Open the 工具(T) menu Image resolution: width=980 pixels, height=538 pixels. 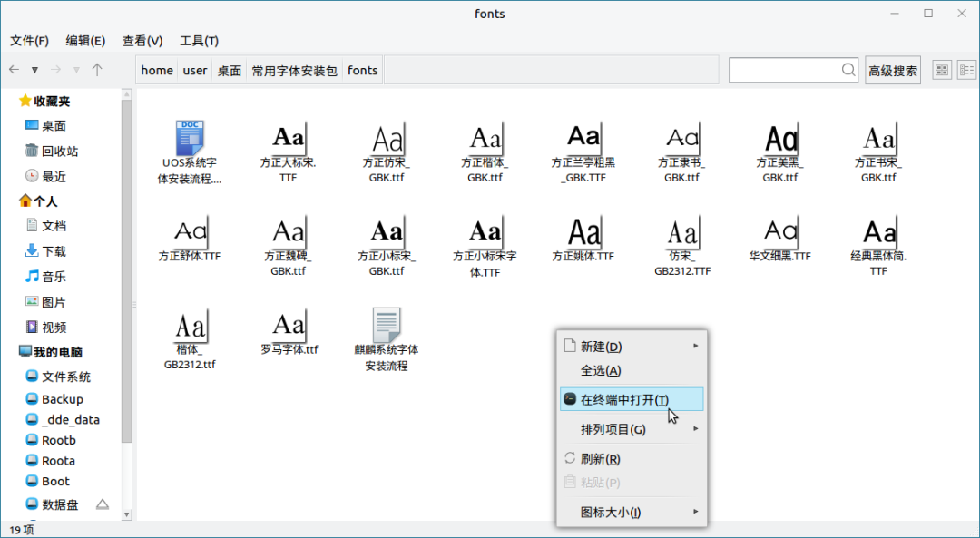[200, 41]
